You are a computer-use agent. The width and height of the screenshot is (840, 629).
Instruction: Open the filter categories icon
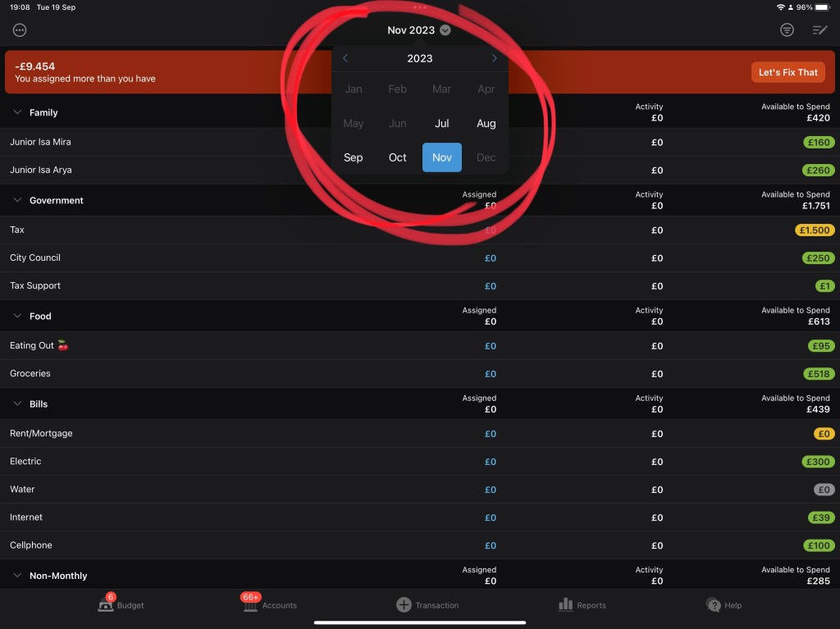point(787,30)
